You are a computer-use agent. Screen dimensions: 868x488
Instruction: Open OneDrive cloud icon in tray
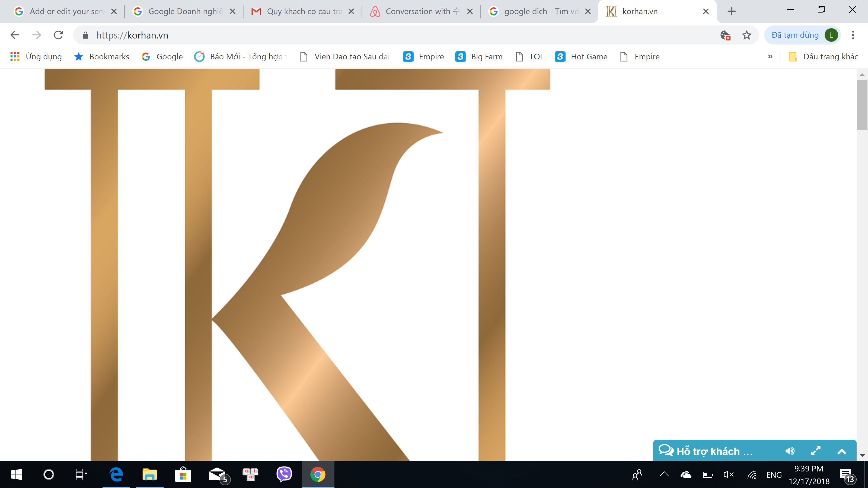686,474
